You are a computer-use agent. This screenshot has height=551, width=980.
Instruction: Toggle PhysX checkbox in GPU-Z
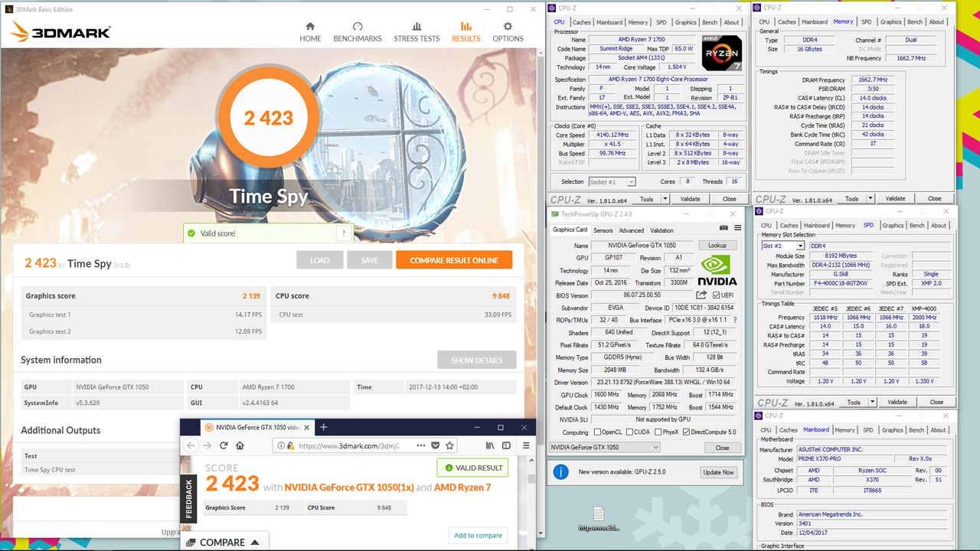(657, 432)
